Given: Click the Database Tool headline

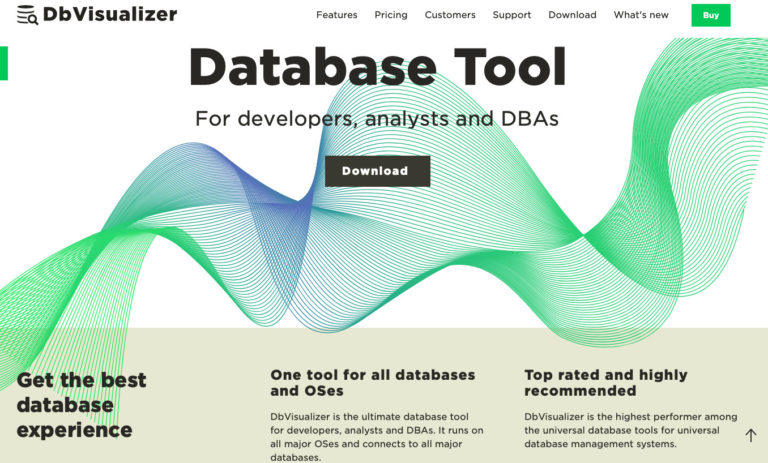Looking at the screenshot, I should pyautogui.click(x=377, y=67).
